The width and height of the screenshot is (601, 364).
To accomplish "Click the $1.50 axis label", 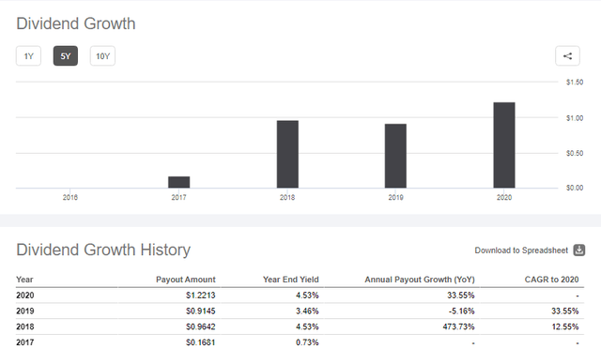I will coord(575,82).
